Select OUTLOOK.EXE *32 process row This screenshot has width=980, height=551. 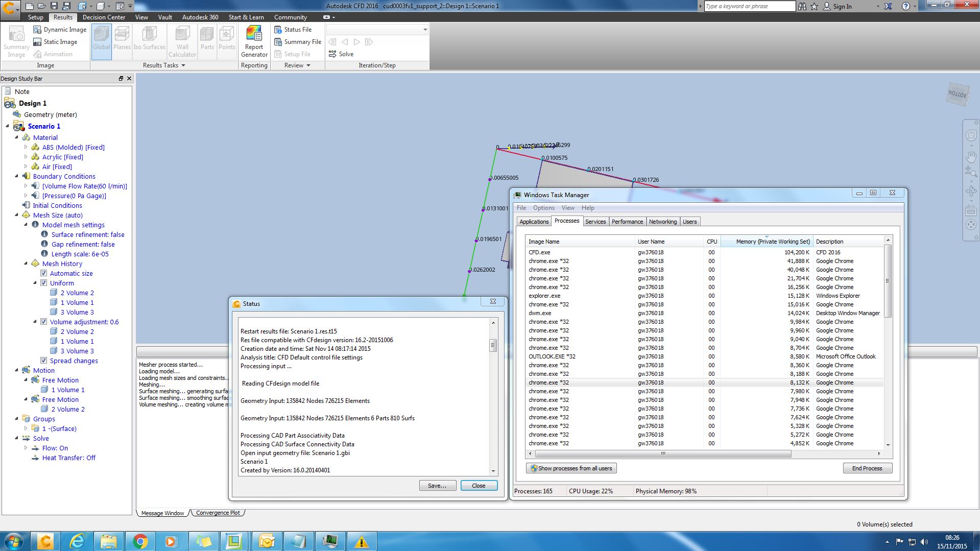click(x=705, y=356)
